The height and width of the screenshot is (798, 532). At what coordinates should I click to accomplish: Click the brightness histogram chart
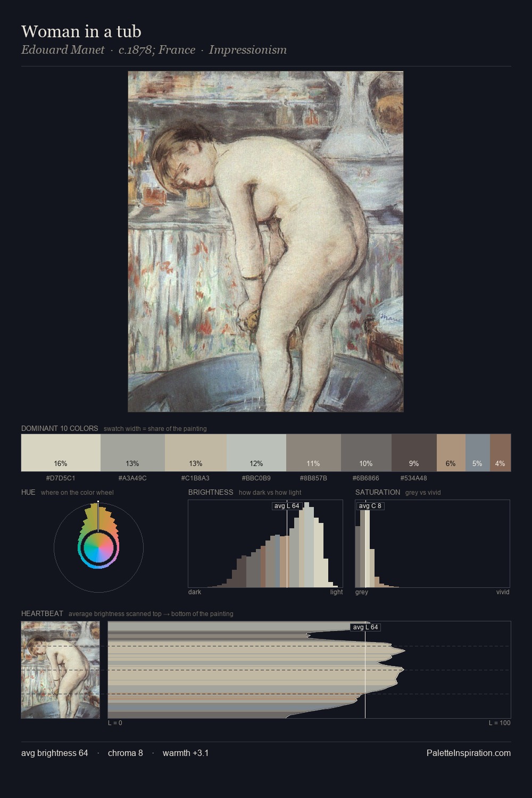point(265,544)
